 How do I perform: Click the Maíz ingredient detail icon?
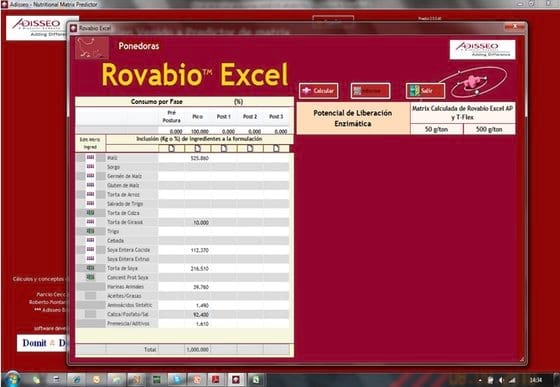[x=90, y=157]
